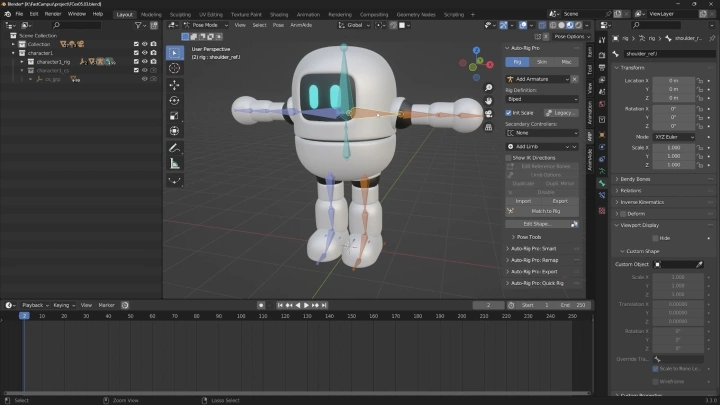Switch to Modeling workspace tab

pyautogui.click(x=151, y=15)
